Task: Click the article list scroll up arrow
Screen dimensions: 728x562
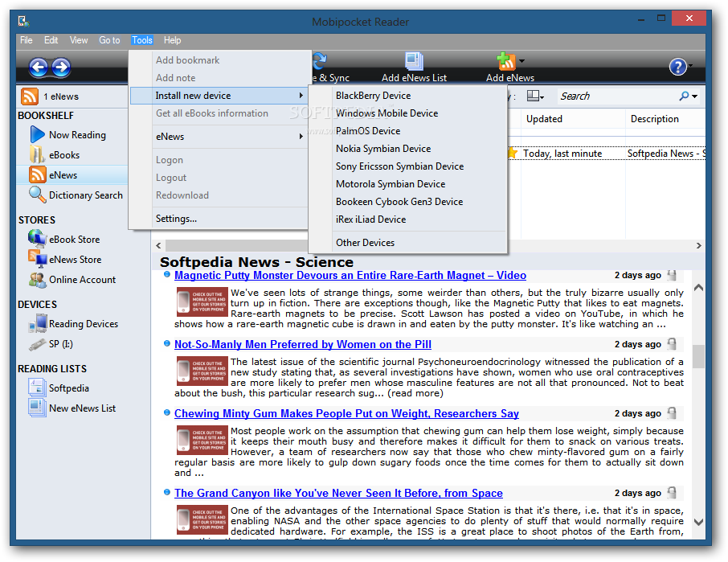Action: [x=698, y=288]
